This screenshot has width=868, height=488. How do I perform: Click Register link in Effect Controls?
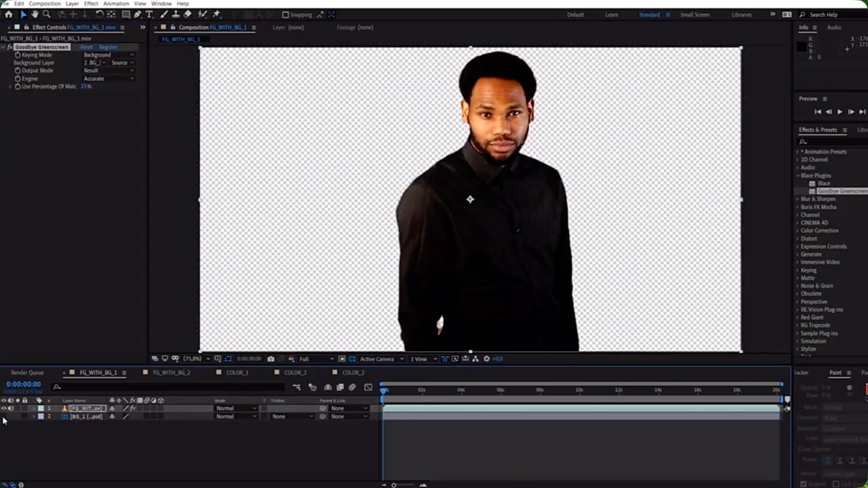(x=108, y=47)
